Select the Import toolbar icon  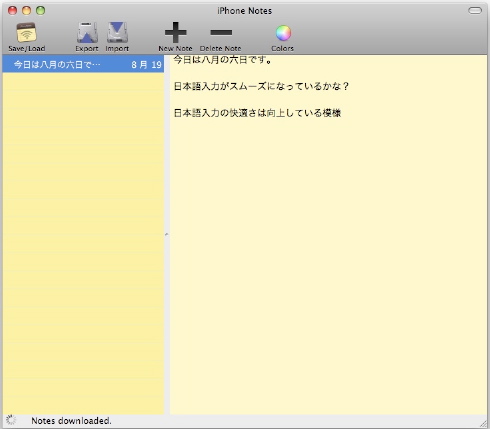click(117, 33)
